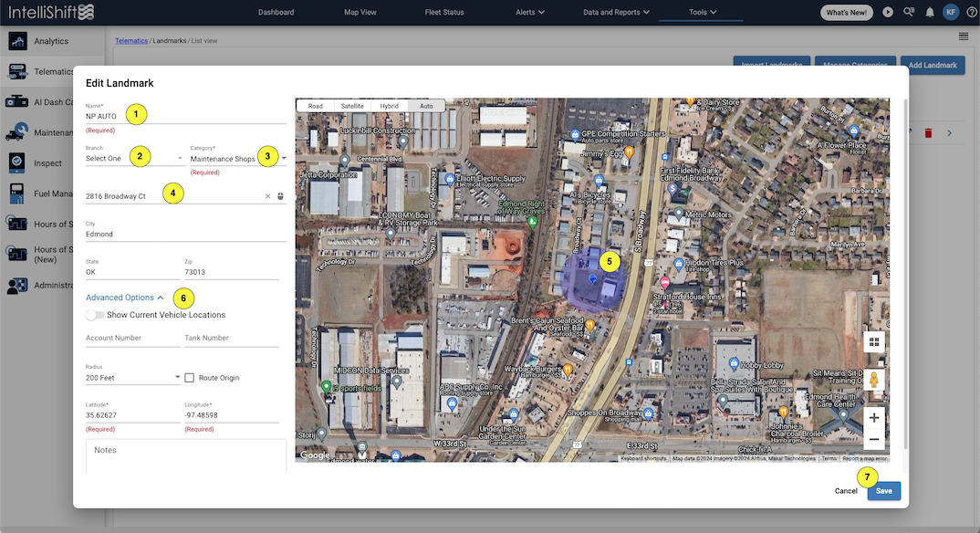Switch map to the Satellite view
The height and width of the screenshot is (533, 980).
pos(352,106)
